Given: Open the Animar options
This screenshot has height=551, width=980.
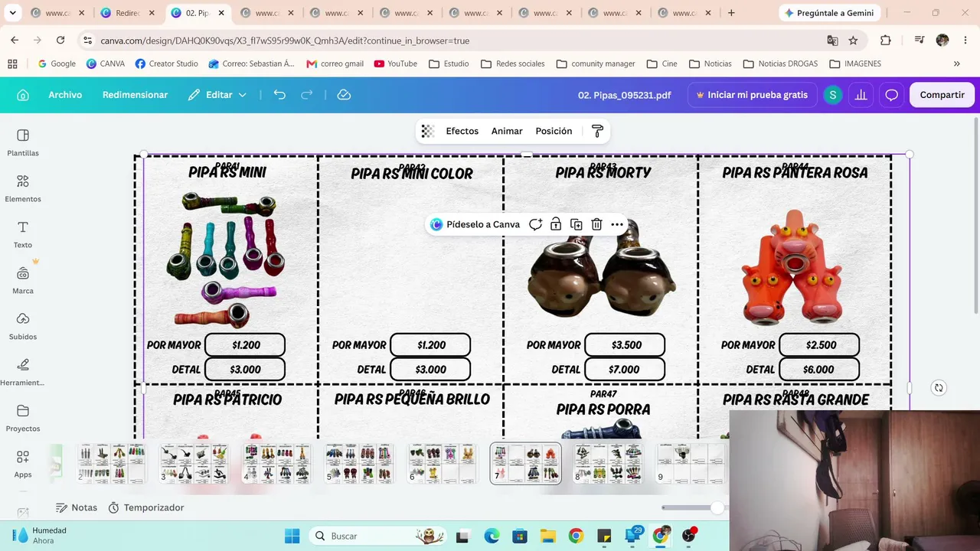Looking at the screenshot, I should [507, 132].
